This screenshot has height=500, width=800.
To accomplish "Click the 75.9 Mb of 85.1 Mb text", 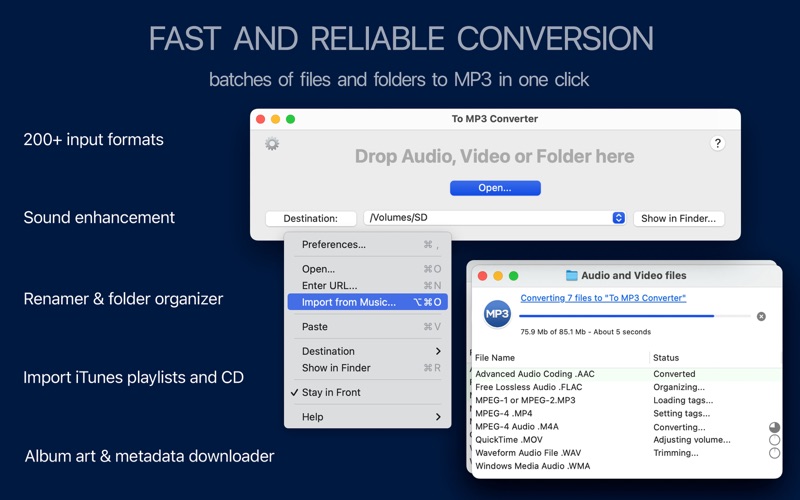I will pos(553,332).
